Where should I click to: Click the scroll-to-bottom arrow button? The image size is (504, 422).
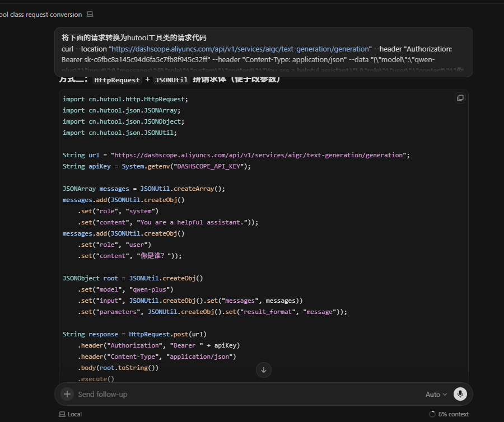[x=264, y=370]
